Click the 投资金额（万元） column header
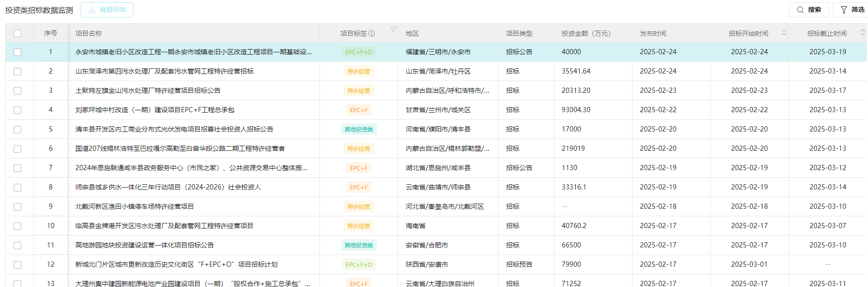The width and height of the screenshot is (868, 287). [586, 33]
